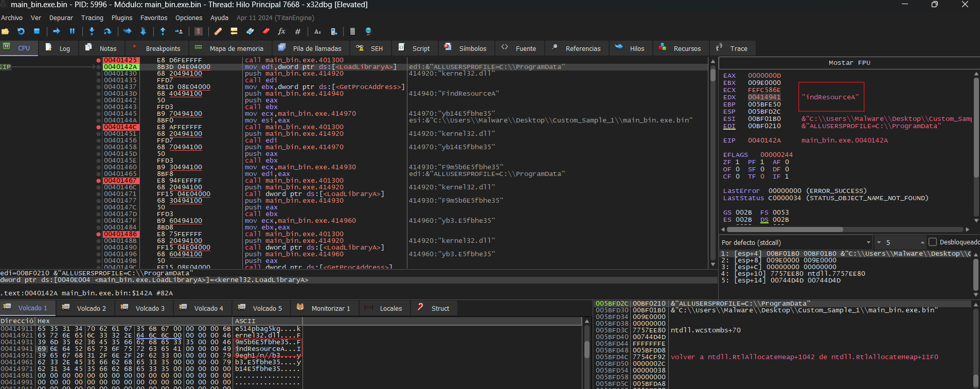Pause execution using the pause icon
Screen dimensions: 980x389
click(72, 31)
